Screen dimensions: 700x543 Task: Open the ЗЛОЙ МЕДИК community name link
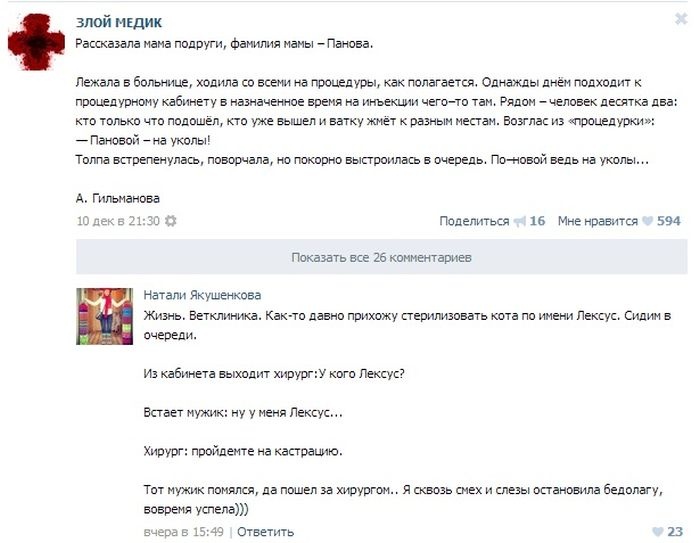119,23
